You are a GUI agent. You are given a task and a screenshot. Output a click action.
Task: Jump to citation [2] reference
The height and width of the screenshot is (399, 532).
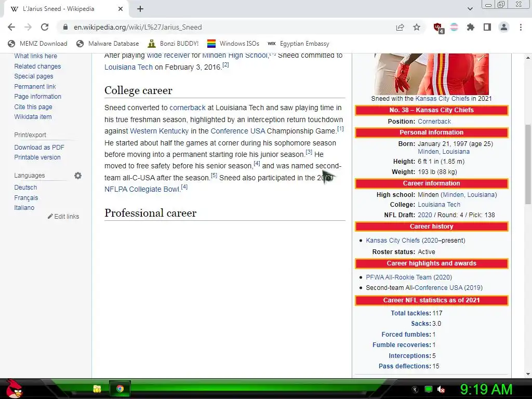pos(225,64)
